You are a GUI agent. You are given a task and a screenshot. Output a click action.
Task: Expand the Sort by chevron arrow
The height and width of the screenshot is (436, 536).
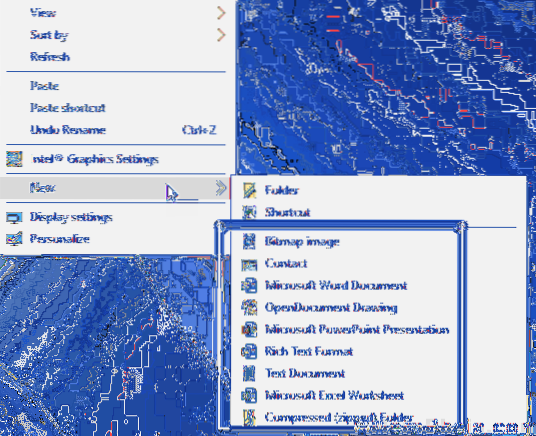221,35
